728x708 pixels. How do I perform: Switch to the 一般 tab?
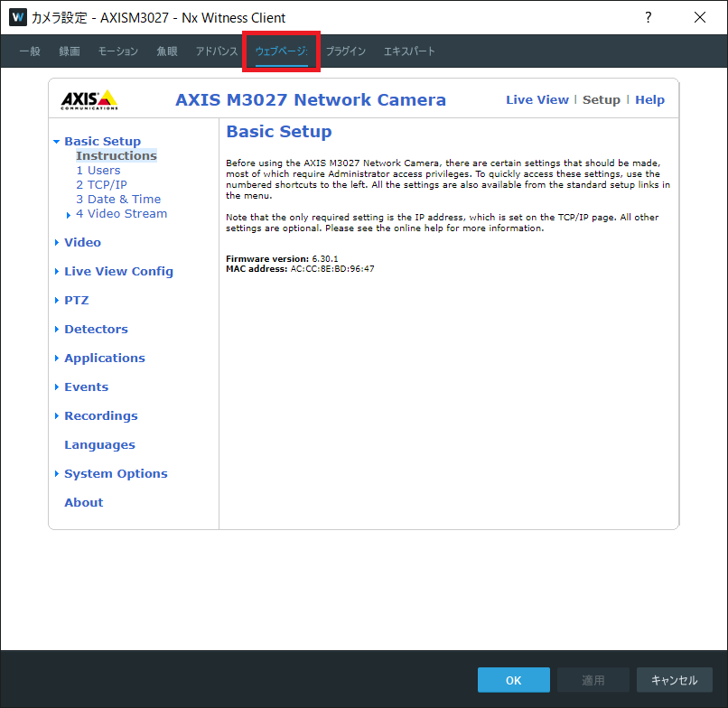[x=30, y=51]
